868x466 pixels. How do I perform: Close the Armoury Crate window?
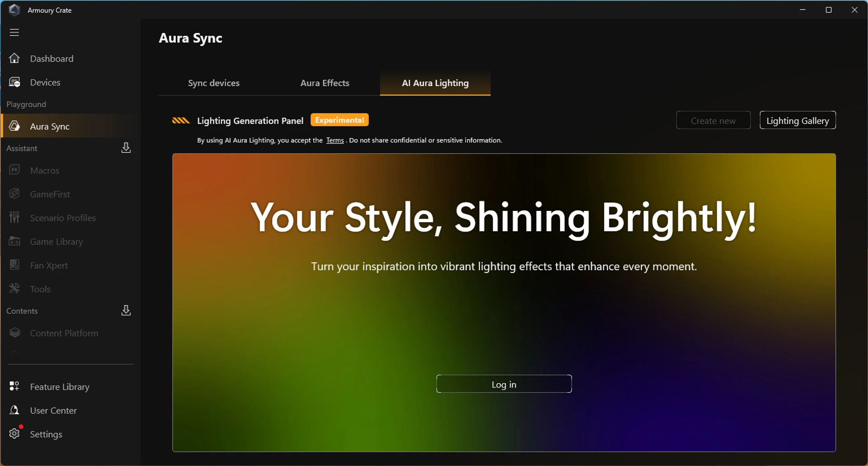(x=854, y=10)
